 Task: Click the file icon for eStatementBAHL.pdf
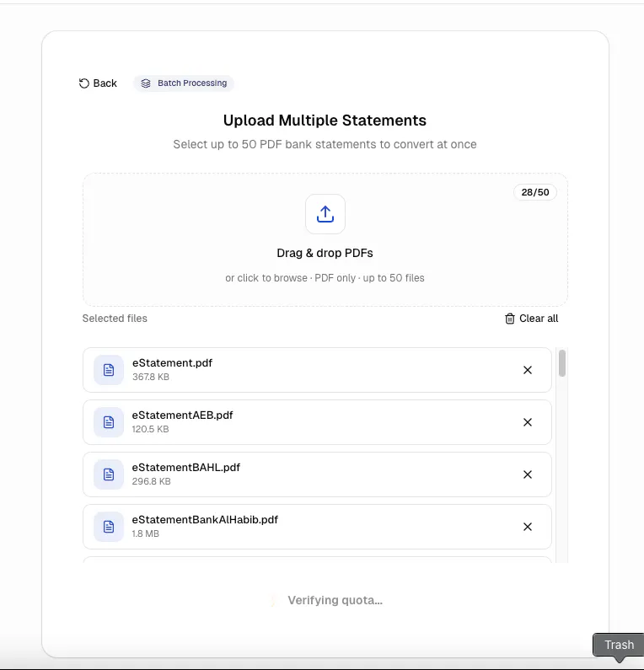109,474
